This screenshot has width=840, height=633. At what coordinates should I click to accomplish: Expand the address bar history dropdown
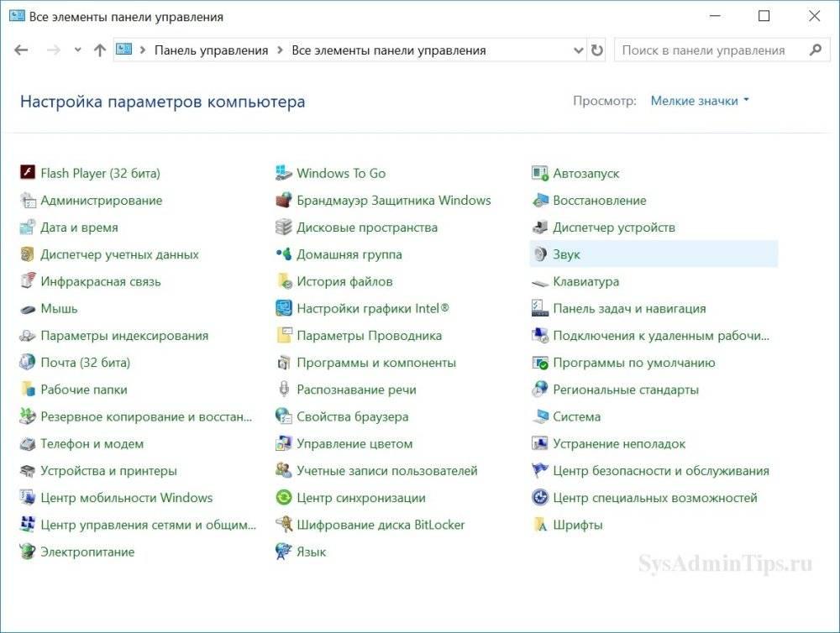coord(579,50)
